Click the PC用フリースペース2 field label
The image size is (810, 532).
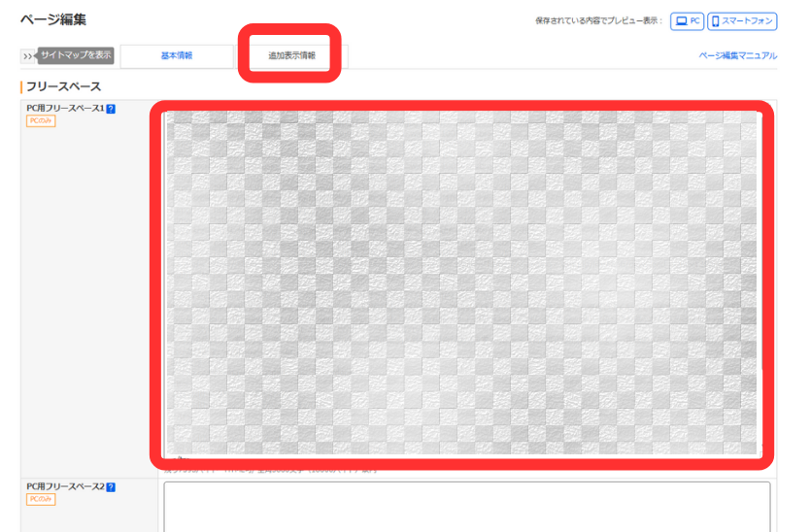65,486
